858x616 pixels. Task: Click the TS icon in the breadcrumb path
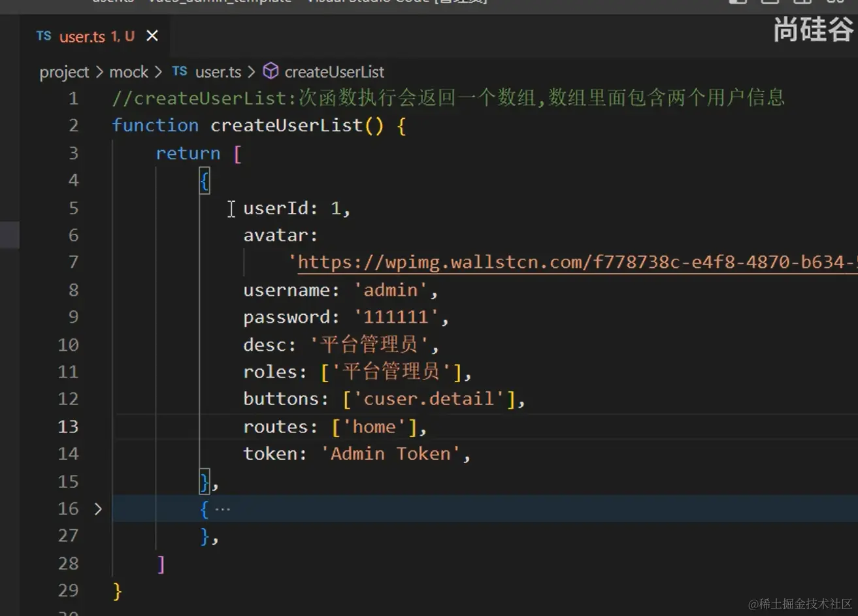[180, 71]
